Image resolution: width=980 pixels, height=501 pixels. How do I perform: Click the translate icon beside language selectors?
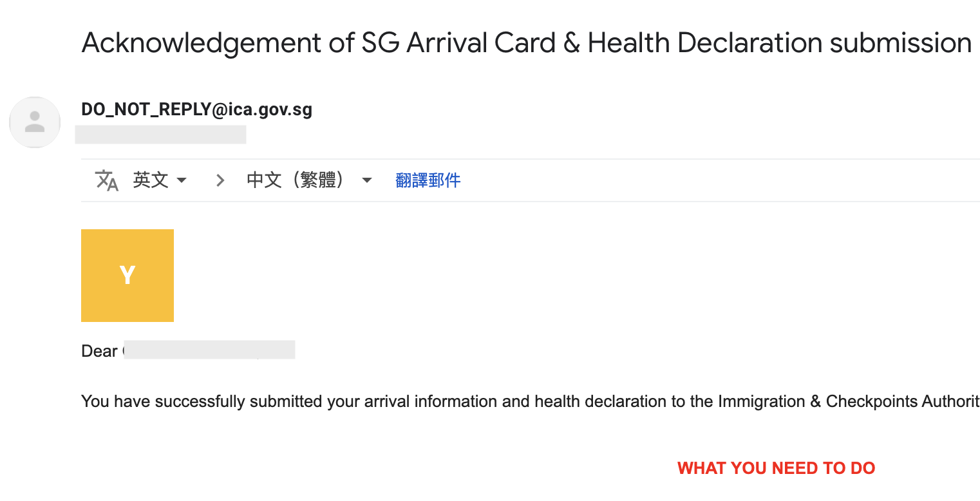[107, 180]
